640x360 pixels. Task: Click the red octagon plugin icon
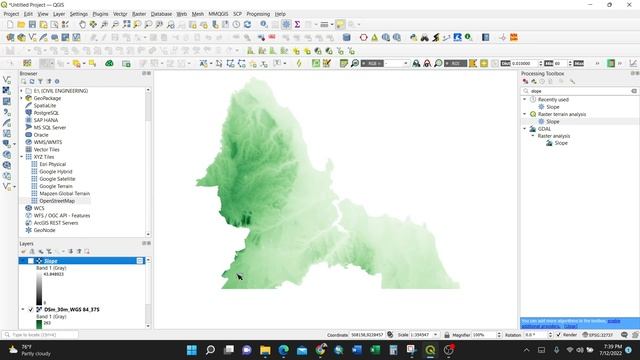pos(363,38)
